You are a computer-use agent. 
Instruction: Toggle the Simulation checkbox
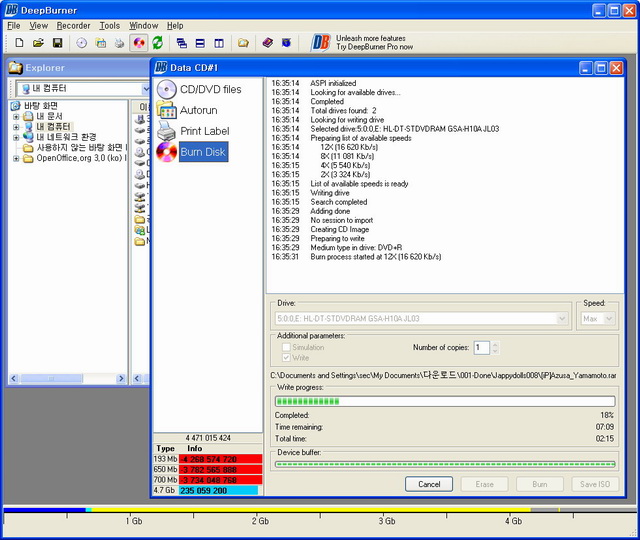[x=287, y=347]
